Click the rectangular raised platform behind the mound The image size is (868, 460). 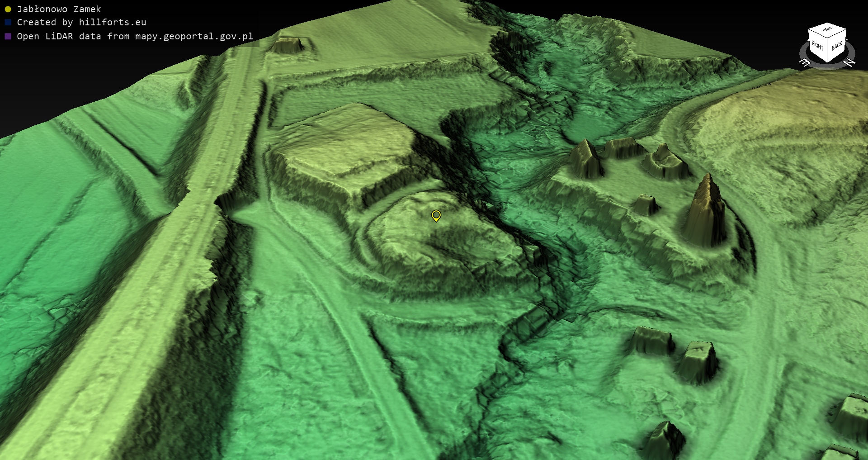click(x=344, y=140)
